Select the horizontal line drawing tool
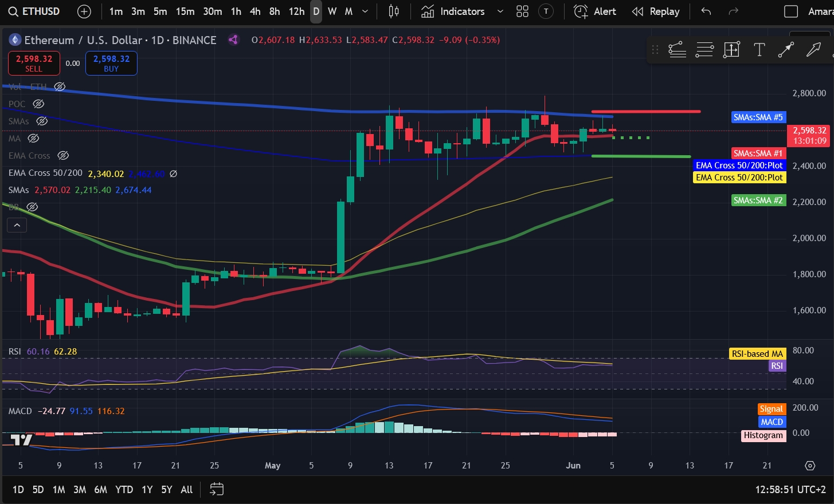 (704, 50)
